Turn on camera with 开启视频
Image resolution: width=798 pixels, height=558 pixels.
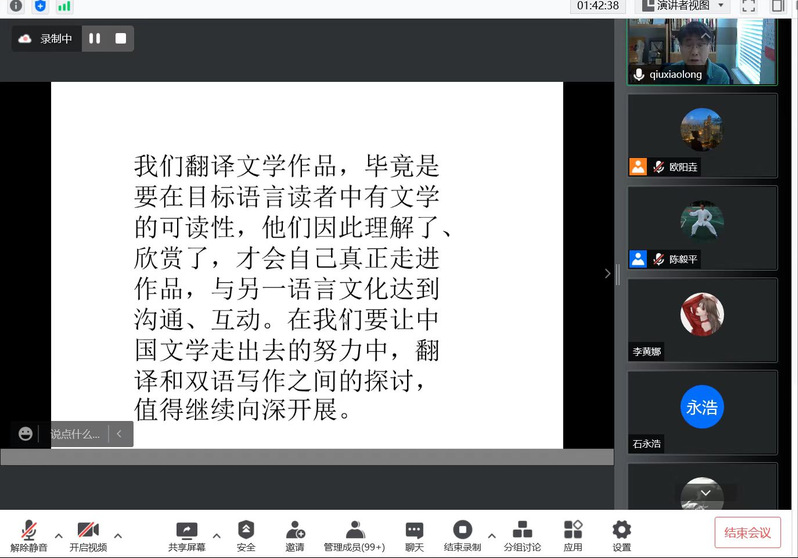(x=88, y=536)
